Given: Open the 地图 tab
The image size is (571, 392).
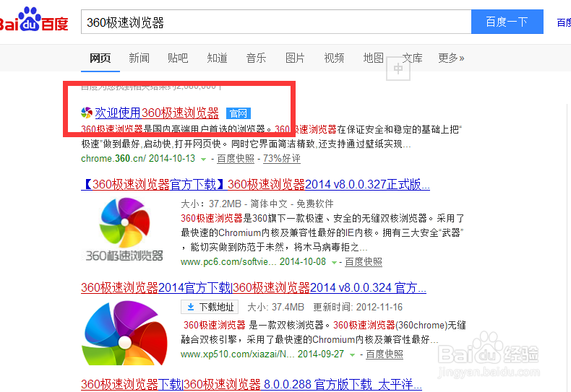Looking at the screenshot, I should (x=373, y=58).
